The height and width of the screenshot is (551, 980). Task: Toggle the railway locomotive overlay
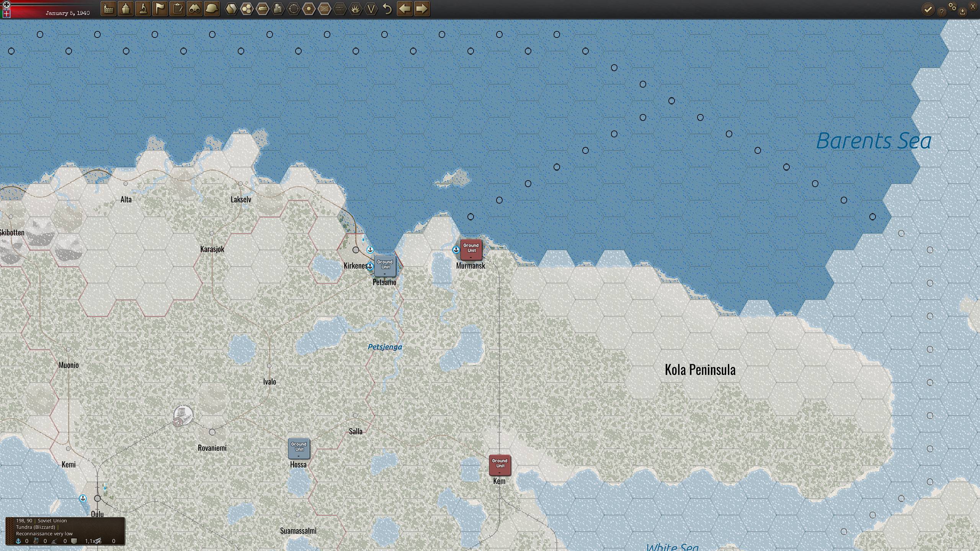(x=263, y=9)
